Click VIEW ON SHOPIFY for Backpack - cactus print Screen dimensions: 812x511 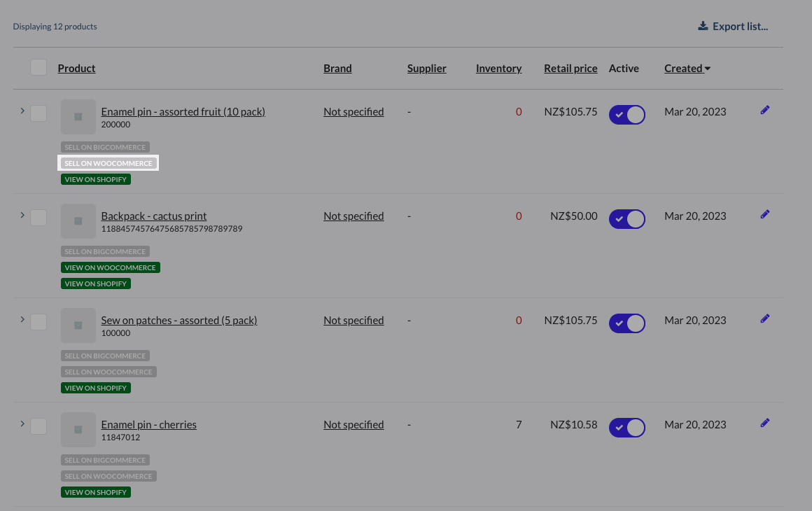pyautogui.click(x=95, y=283)
